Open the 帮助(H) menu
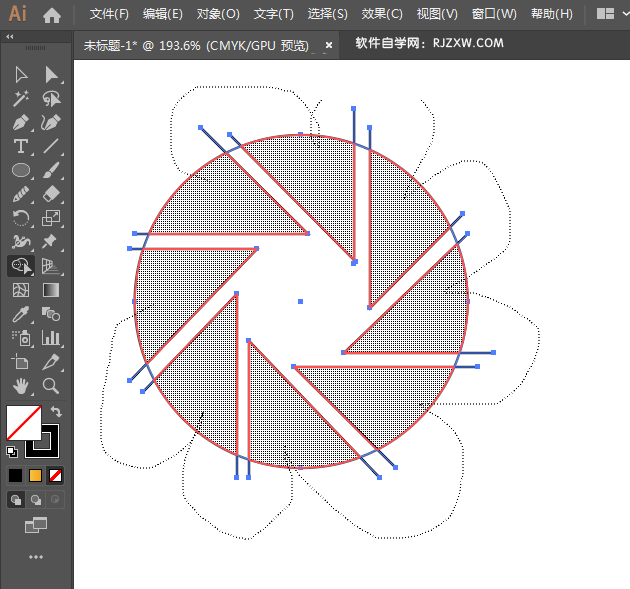The height and width of the screenshot is (589, 630). pyautogui.click(x=552, y=14)
